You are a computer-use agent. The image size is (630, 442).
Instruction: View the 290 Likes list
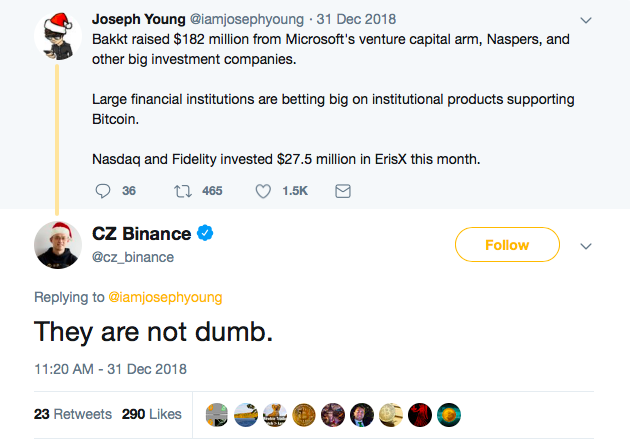[152, 413]
